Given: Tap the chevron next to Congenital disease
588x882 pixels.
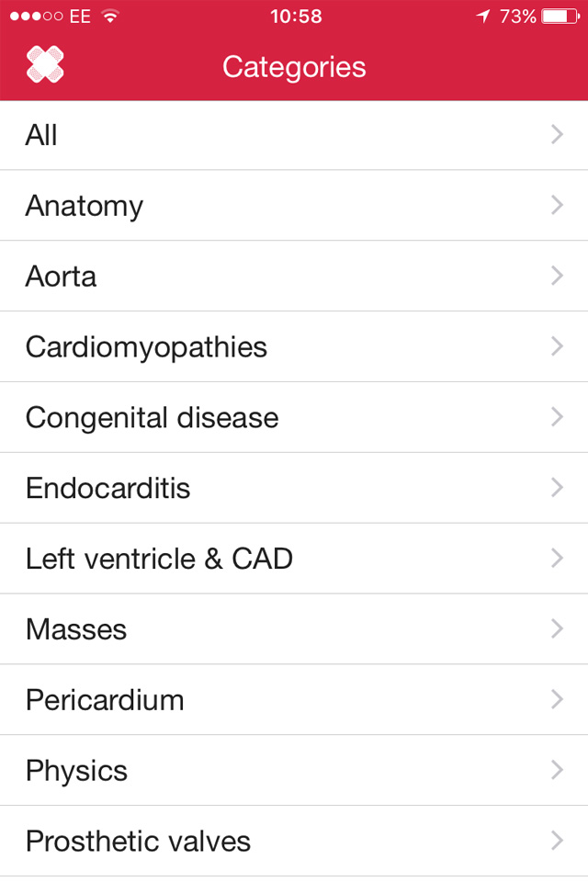Looking at the screenshot, I should click(557, 417).
